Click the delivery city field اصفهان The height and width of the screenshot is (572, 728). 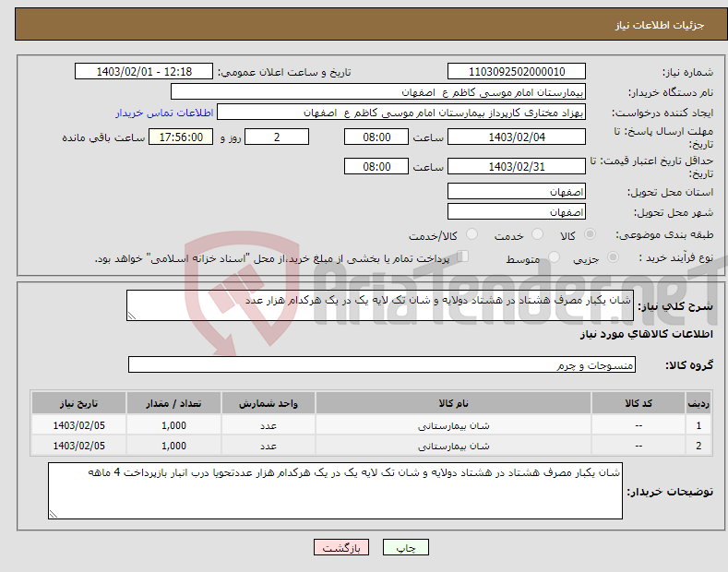point(517,211)
